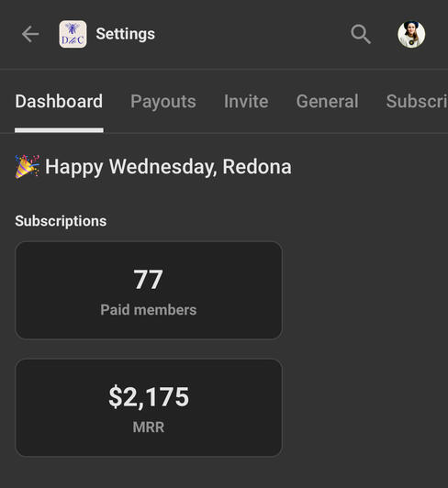Go to the General tab

pyautogui.click(x=327, y=102)
